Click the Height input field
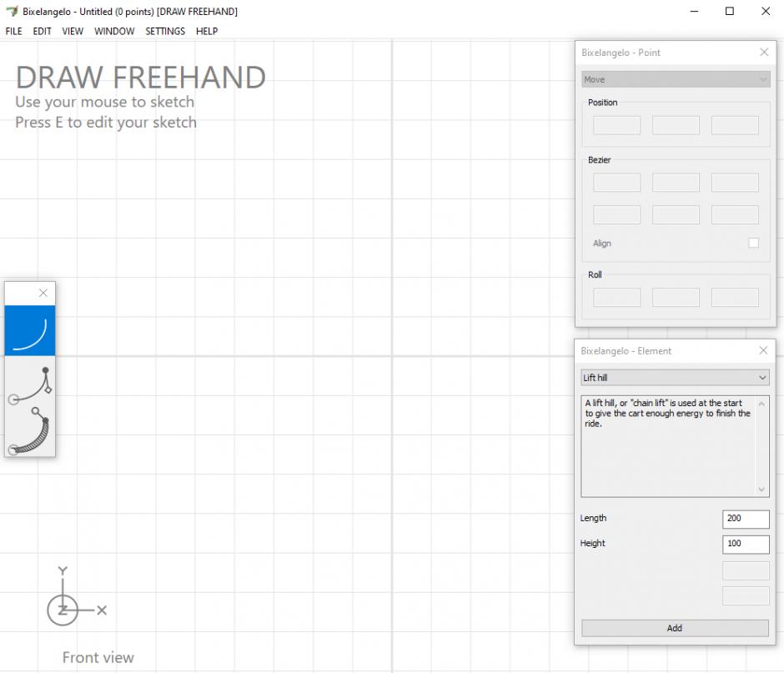This screenshot has width=784, height=673. tap(745, 544)
